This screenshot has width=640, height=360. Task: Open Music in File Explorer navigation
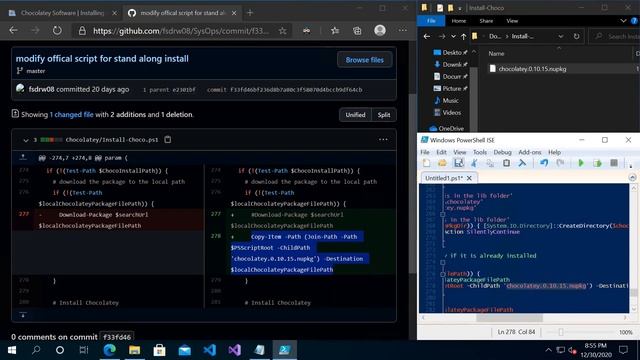point(450,100)
